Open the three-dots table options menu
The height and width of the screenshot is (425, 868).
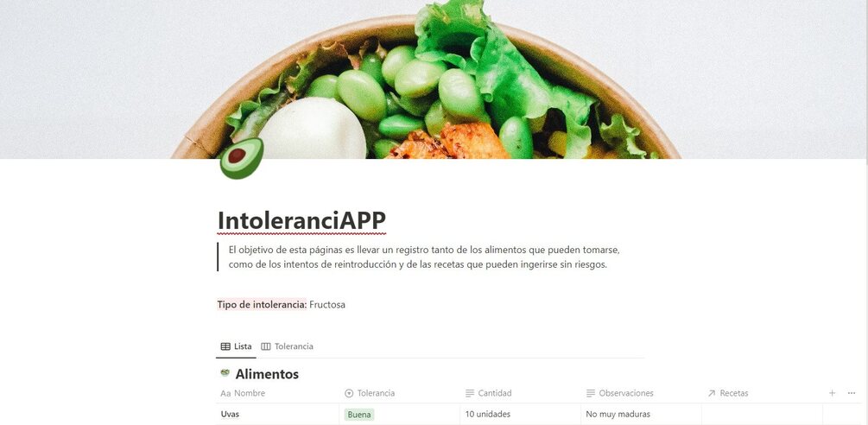[852, 393]
